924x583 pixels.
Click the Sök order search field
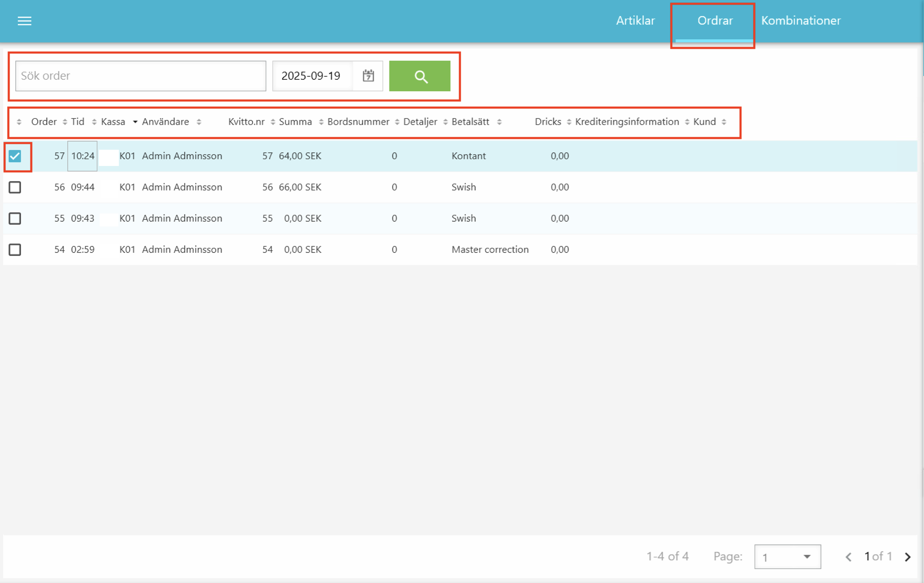(141, 76)
